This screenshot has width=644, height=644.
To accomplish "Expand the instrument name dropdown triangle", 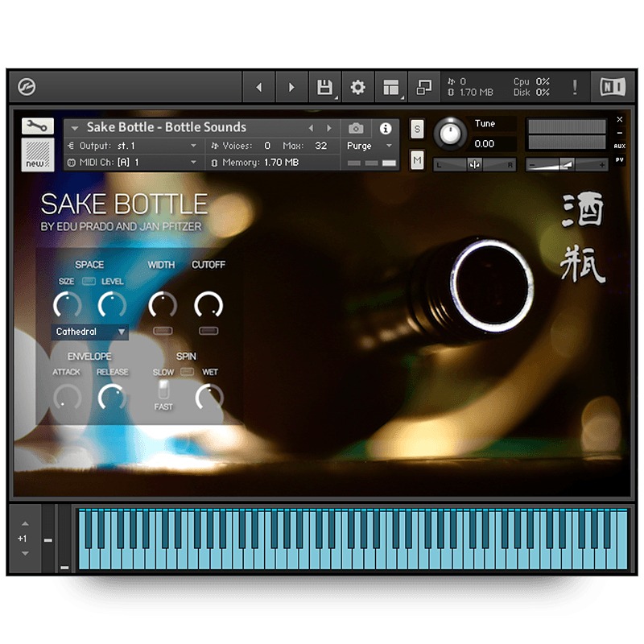I will coord(75,128).
